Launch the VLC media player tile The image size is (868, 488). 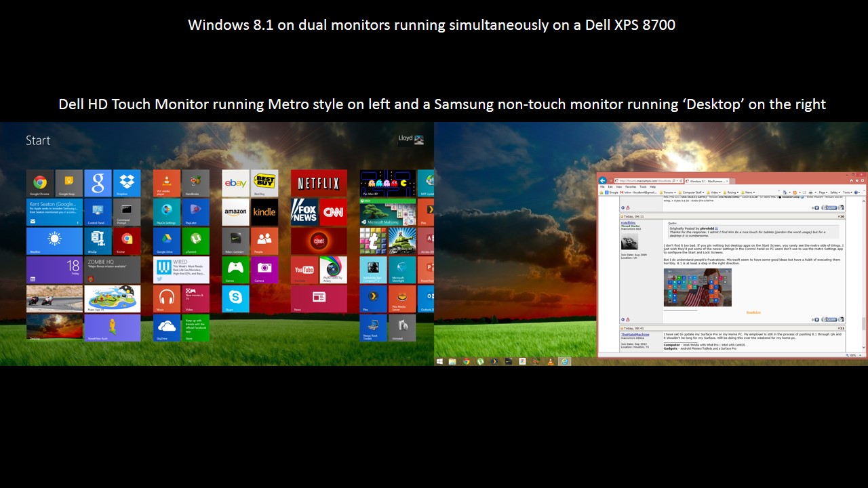point(167,183)
